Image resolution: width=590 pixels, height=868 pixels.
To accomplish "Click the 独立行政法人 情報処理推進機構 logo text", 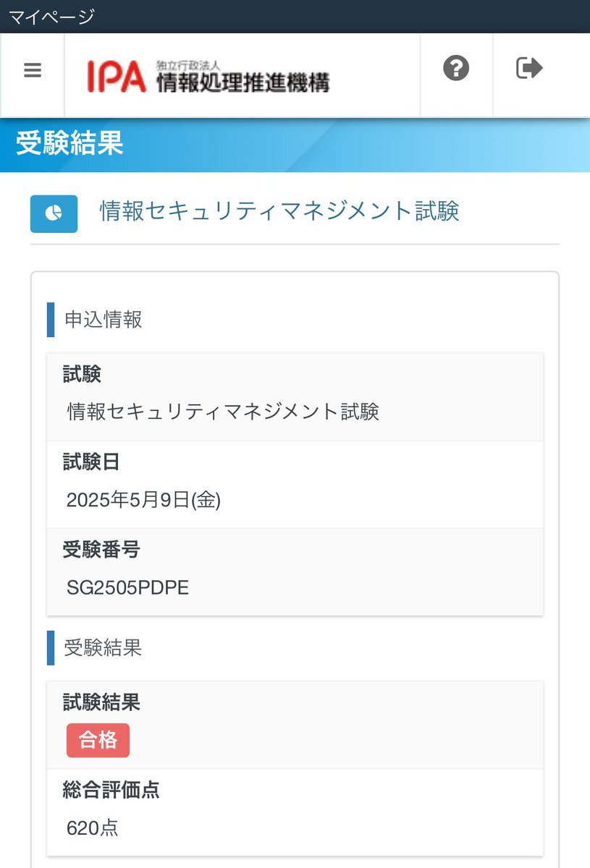I will tap(243, 77).
